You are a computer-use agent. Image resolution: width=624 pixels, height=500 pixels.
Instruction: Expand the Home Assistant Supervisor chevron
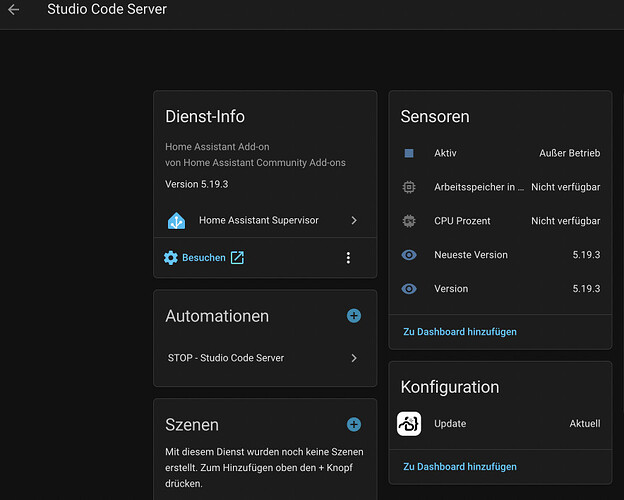[x=354, y=221]
